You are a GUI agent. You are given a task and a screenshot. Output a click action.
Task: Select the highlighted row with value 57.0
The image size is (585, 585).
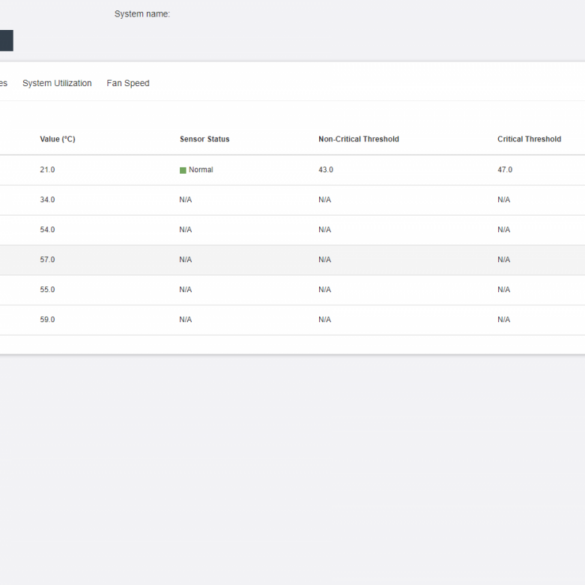tap(292, 260)
